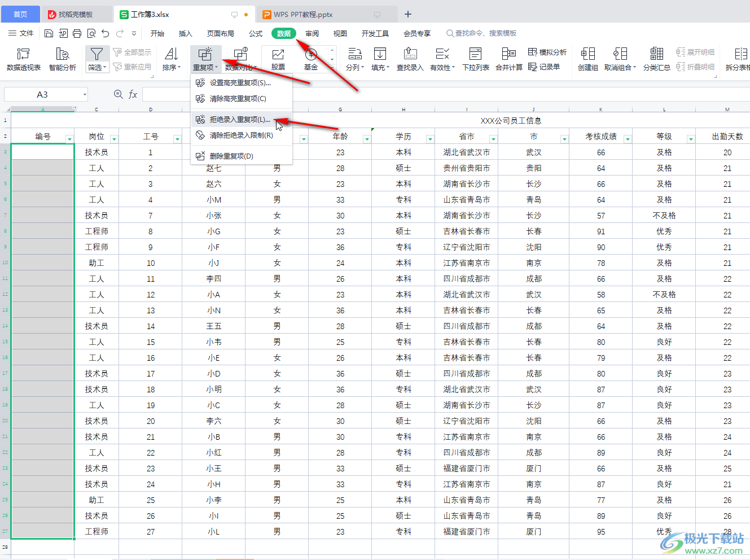
Task: Click the 展开明细 expand detail button
Action: point(695,52)
